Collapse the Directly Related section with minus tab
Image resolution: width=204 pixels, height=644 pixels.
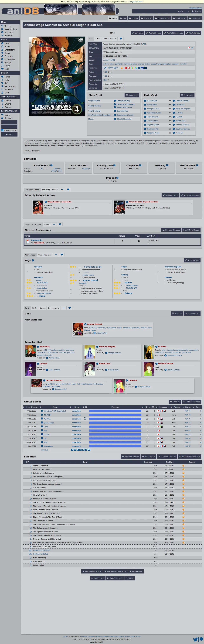pos(62,190)
